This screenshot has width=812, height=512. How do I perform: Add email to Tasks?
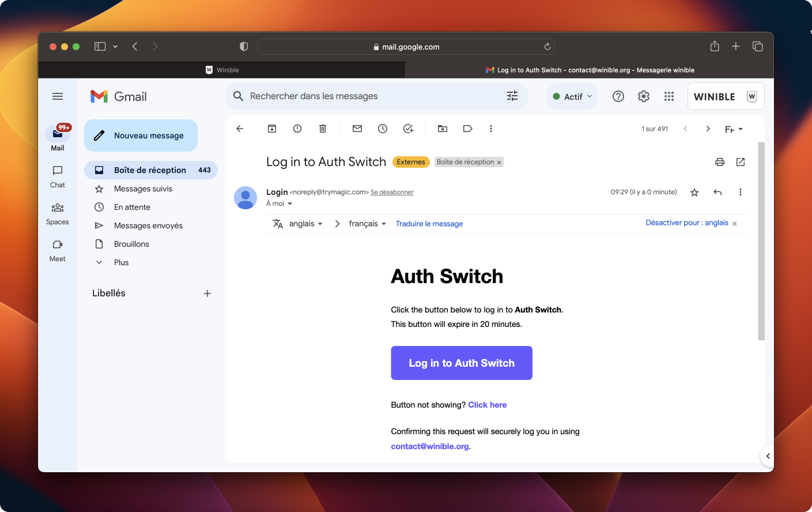[x=408, y=129]
